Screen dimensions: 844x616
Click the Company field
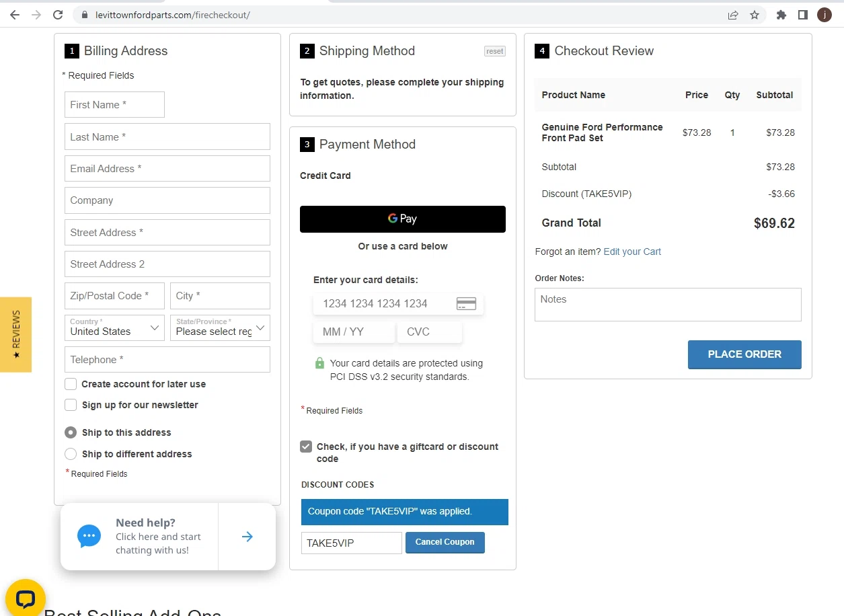tap(167, 200)
